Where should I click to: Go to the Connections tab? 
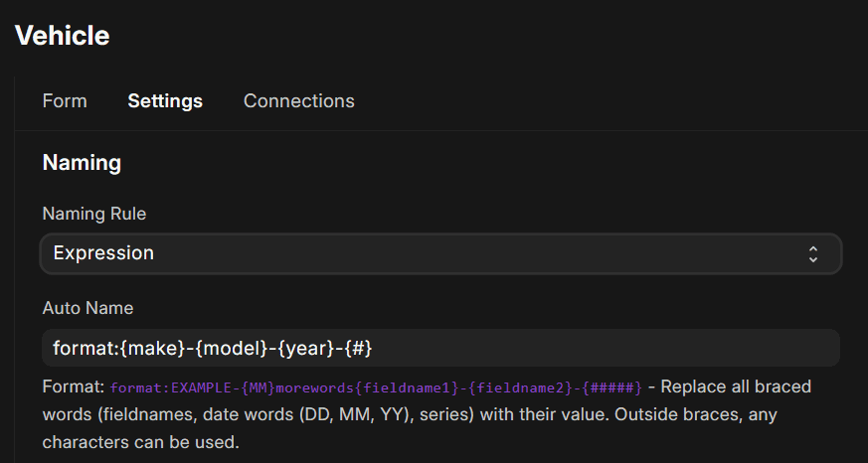pos(298,101)
